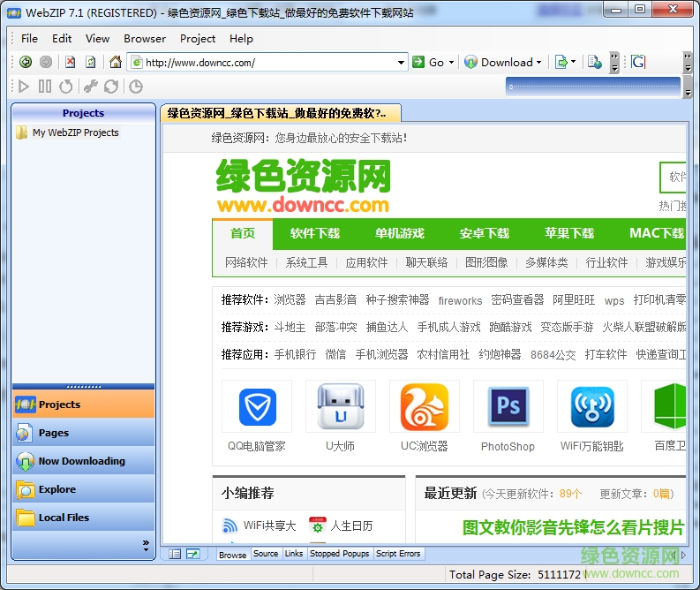
Task: Toggle the graph view button in status bar
Action: coord(192,554)
